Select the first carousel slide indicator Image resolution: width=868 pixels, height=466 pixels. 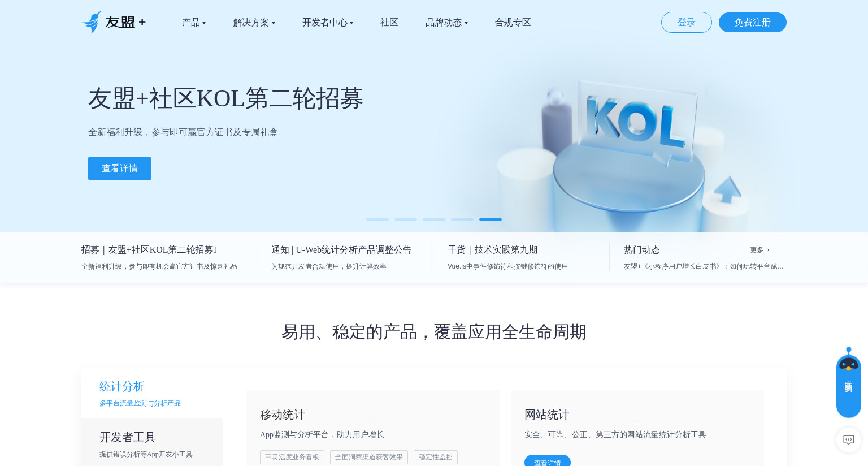(377, 219)
